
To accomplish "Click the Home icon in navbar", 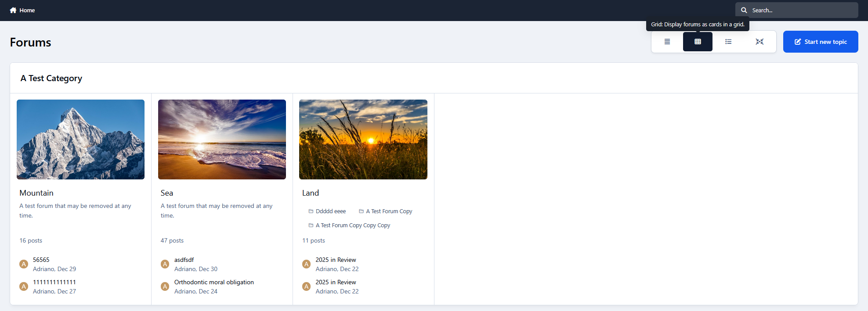I will click(13, 10).
